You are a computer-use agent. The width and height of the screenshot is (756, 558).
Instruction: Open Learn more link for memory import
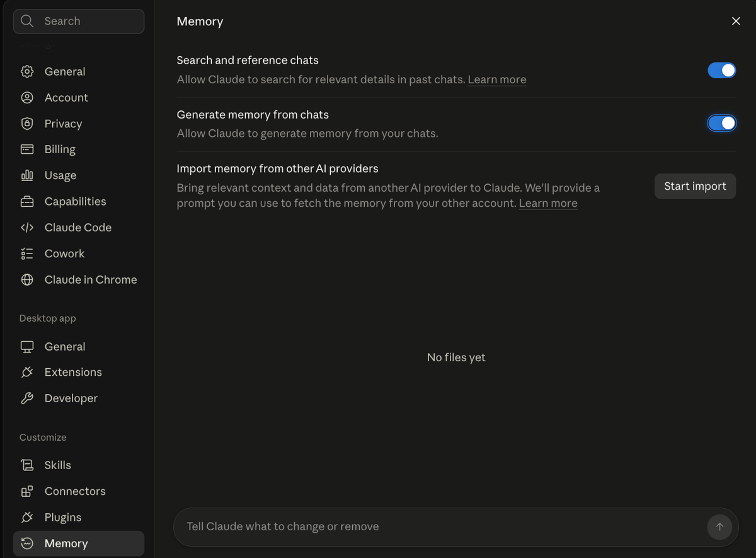[x=548, y=203]
